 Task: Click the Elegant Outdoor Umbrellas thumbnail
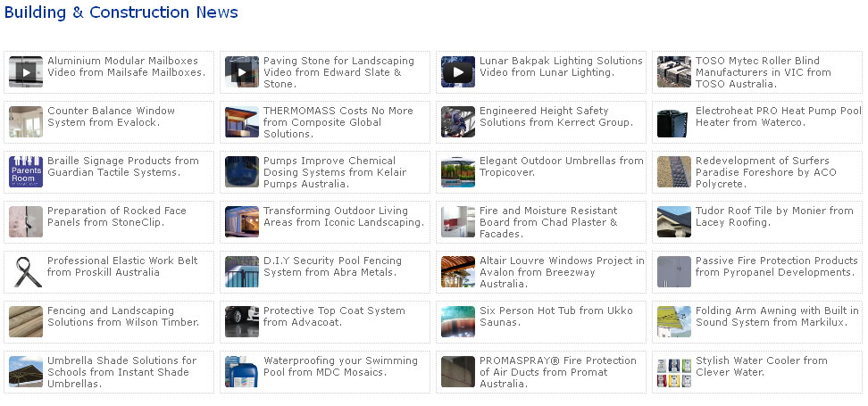(458, 171)
